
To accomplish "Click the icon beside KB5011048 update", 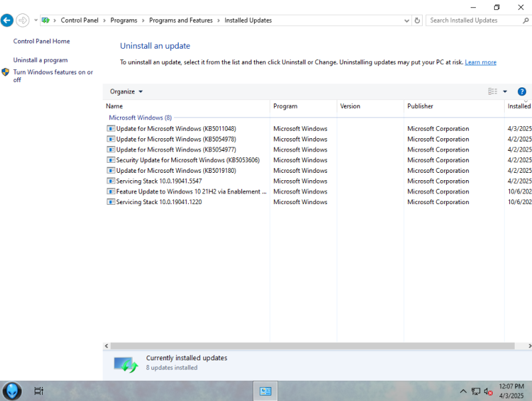I will pos(111,129).
